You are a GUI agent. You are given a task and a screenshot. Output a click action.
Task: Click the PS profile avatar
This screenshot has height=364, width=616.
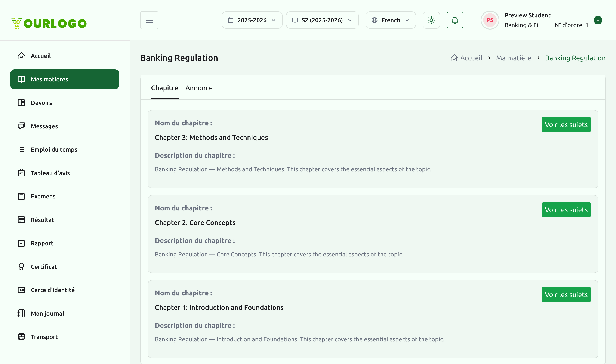[490, 20]
